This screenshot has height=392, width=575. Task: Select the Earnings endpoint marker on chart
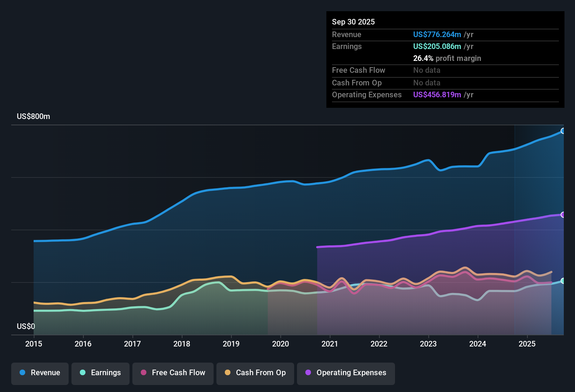[x=563, y=281]
